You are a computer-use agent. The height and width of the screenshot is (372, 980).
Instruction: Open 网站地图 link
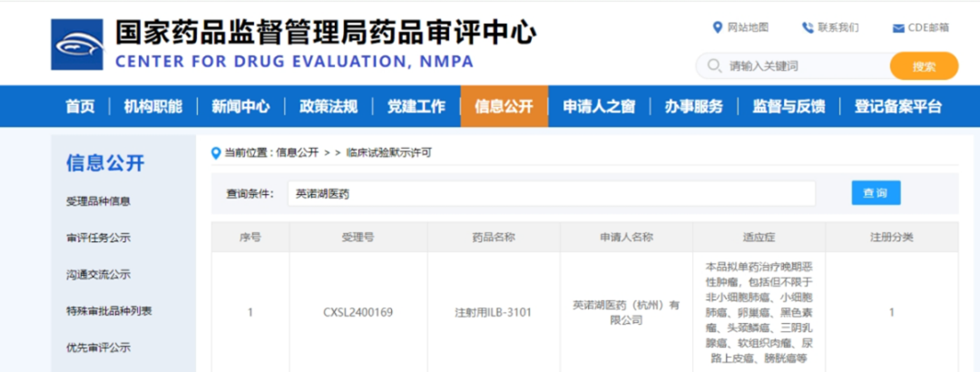click(748, 27)
